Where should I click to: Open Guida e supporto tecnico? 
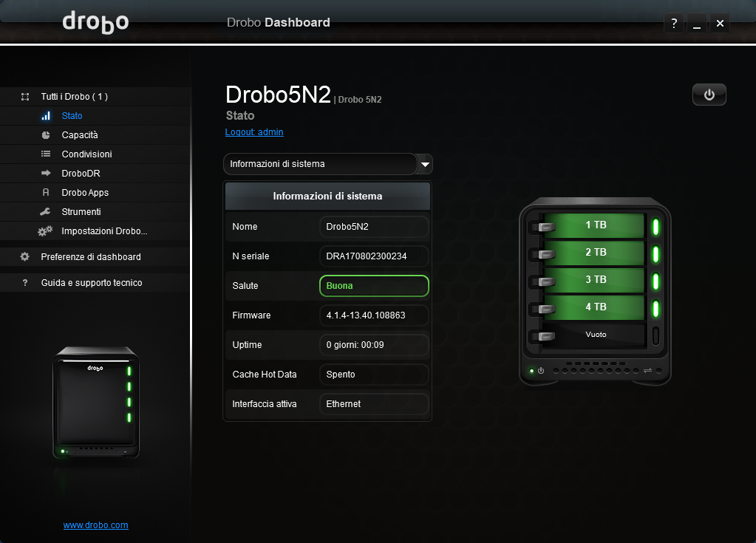(91, 283)
